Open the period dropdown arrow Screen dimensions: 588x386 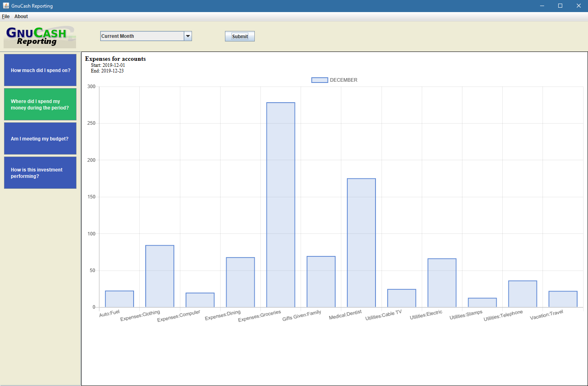(188, 36)
